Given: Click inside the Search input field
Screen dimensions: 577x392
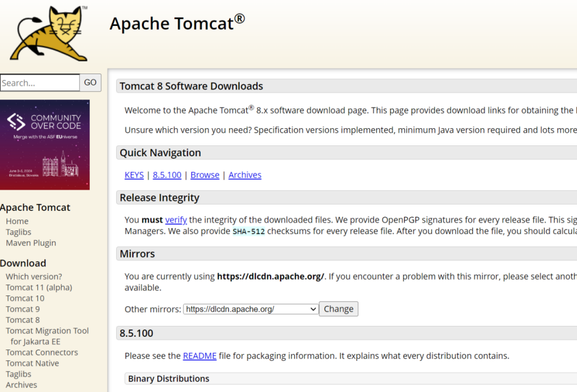Looking at the screenshot, I should pos(40,83).
